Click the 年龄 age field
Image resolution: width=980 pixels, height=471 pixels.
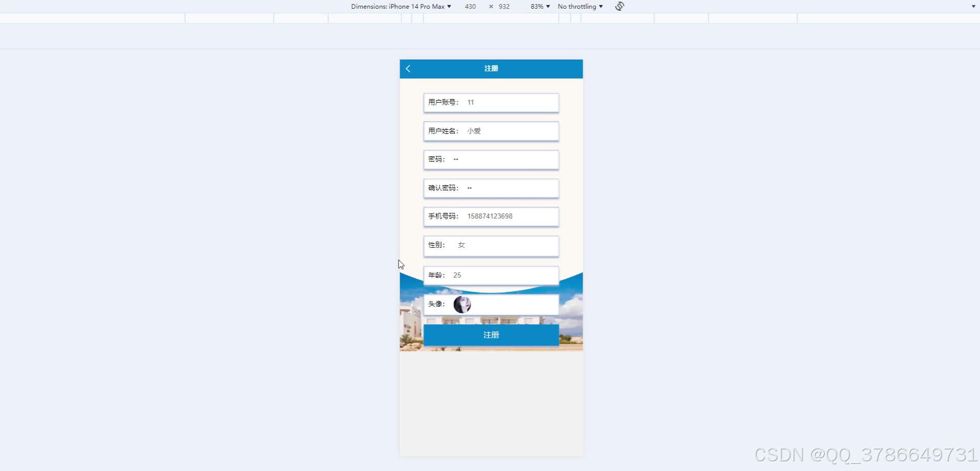[491, 276]
